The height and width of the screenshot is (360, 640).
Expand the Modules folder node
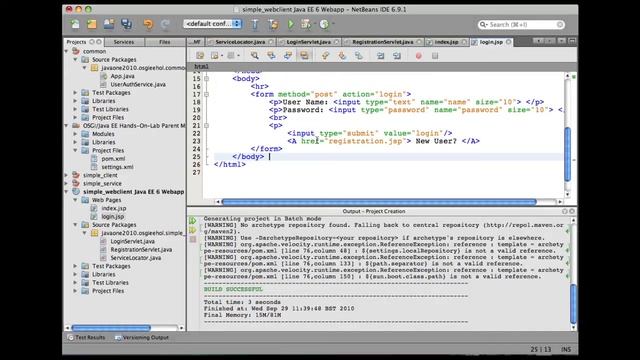click(x=75, y=134)
